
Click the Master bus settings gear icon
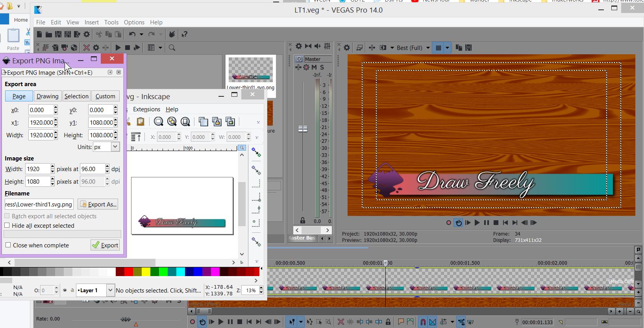[299, 46]
